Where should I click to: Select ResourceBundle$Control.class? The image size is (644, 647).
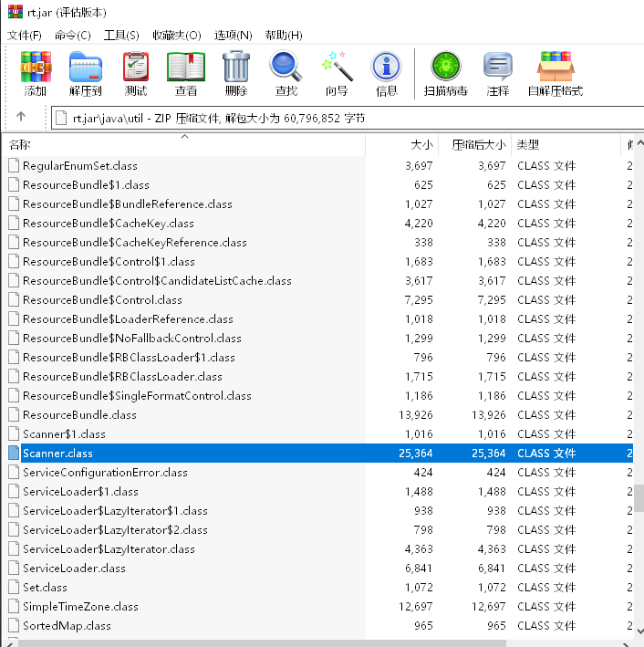(102, 300)
